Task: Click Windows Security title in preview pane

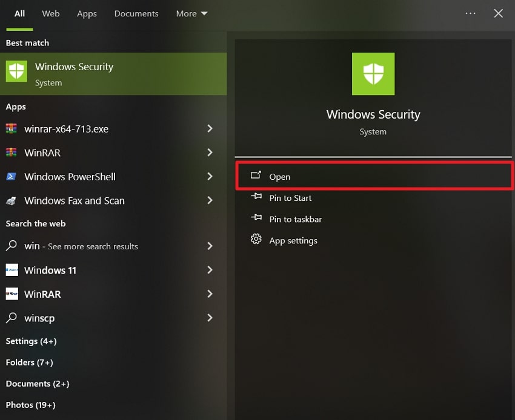Action: [x=373, y=114]
